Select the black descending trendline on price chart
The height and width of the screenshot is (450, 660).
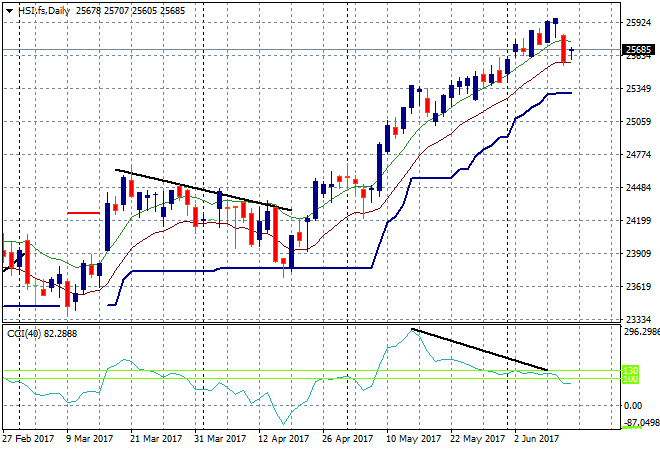(203, 190)
